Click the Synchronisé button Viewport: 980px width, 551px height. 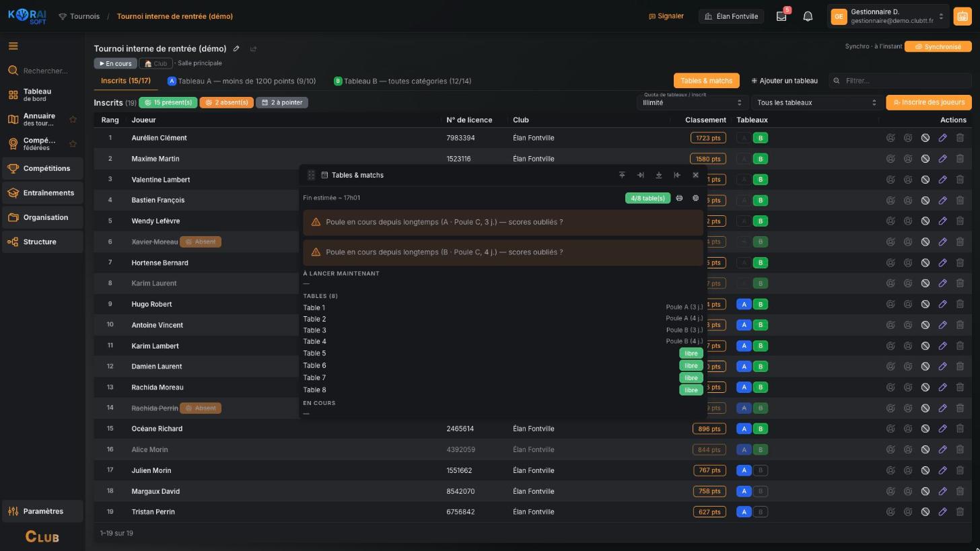pos(938,46)
